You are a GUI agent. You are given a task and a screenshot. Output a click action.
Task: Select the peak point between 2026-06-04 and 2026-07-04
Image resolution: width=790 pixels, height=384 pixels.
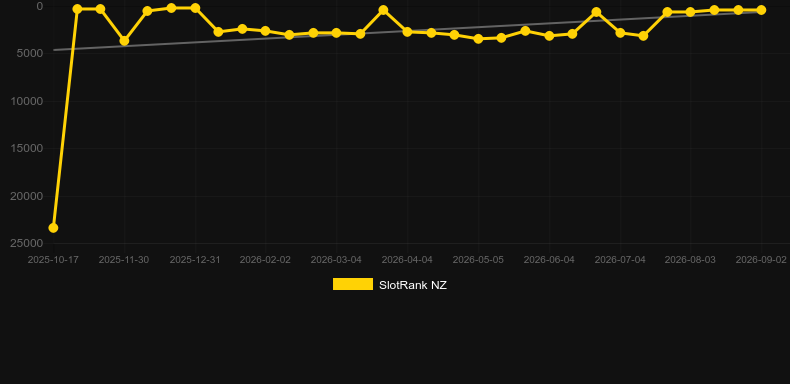(596, 12)
